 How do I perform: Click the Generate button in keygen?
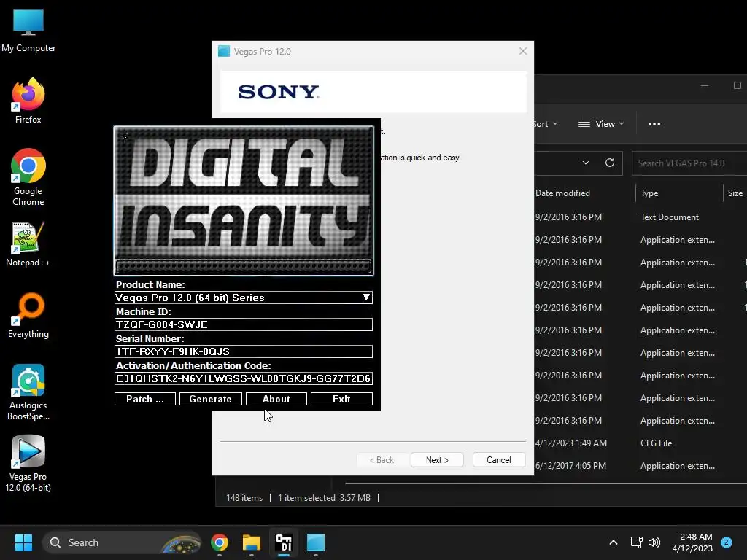coord(211,399)
